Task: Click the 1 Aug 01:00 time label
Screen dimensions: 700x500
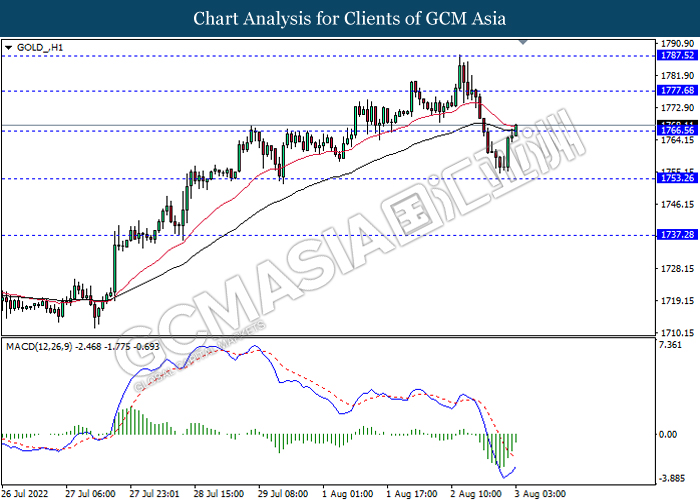Action: click(x=348, y=494)
